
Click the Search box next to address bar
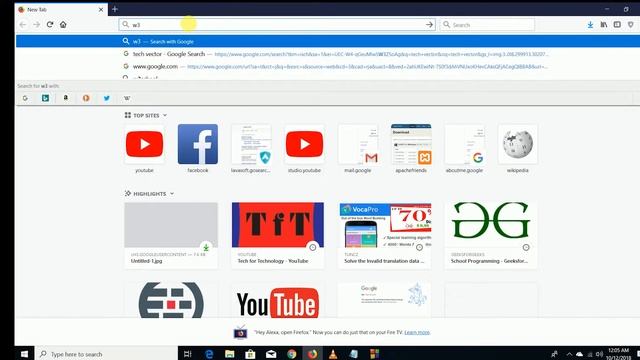[x=487, y=25]
